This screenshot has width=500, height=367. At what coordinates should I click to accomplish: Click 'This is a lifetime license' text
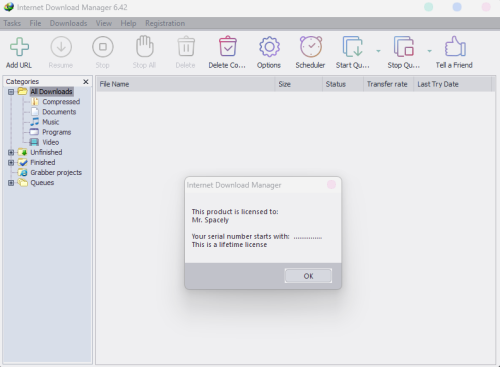[229, 245]
